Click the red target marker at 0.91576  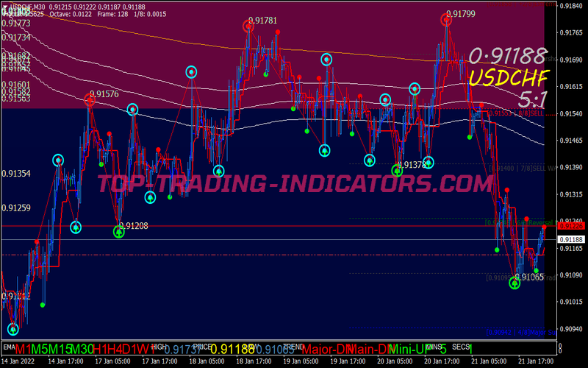[x=89, y=100]
